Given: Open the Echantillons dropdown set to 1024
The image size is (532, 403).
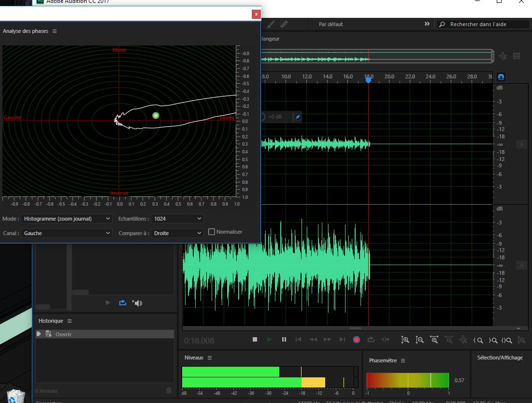Looking at the screenshot, I should [x=177, y=219].
